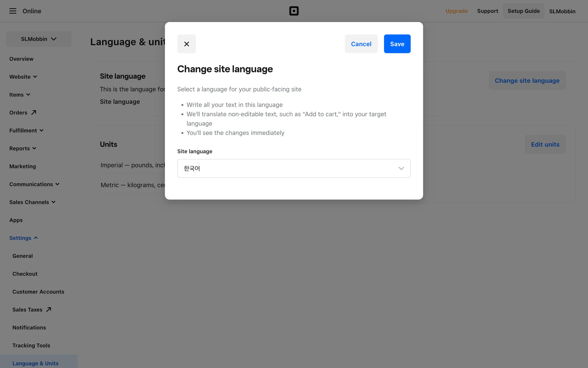
Task: Expand the SLMobbin site selector
Action: coord(39,39)
